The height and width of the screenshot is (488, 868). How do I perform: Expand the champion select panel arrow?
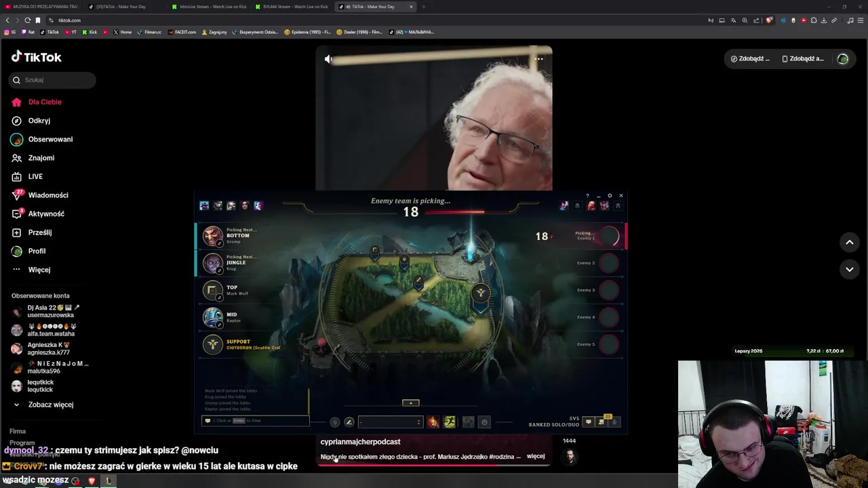[410, 403]
